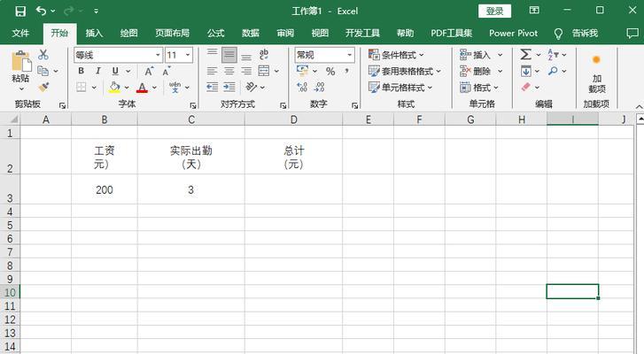This screenshot has height=354, width=644.
Task: Switch to the Insert ribbon tab
Action: [94, 34]
